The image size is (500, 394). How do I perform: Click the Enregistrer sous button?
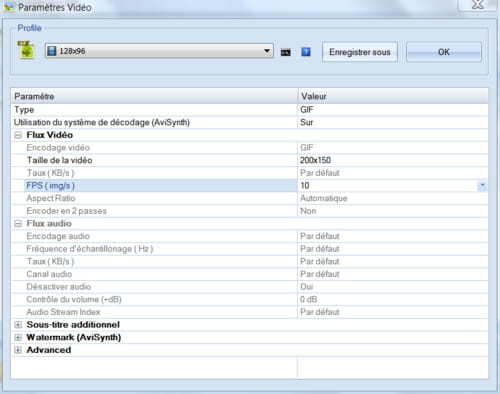[360, 52]
